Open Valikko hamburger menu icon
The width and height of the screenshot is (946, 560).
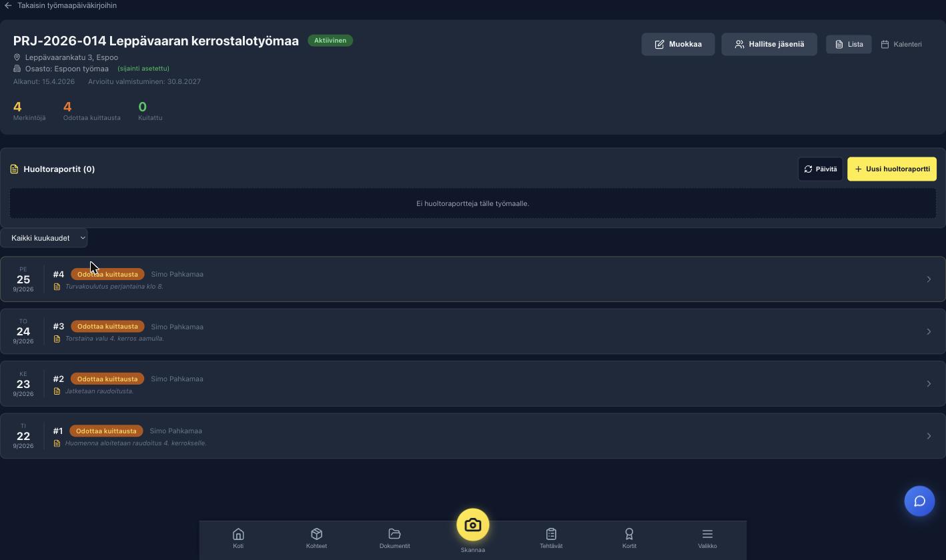click(x=707, y=534)
